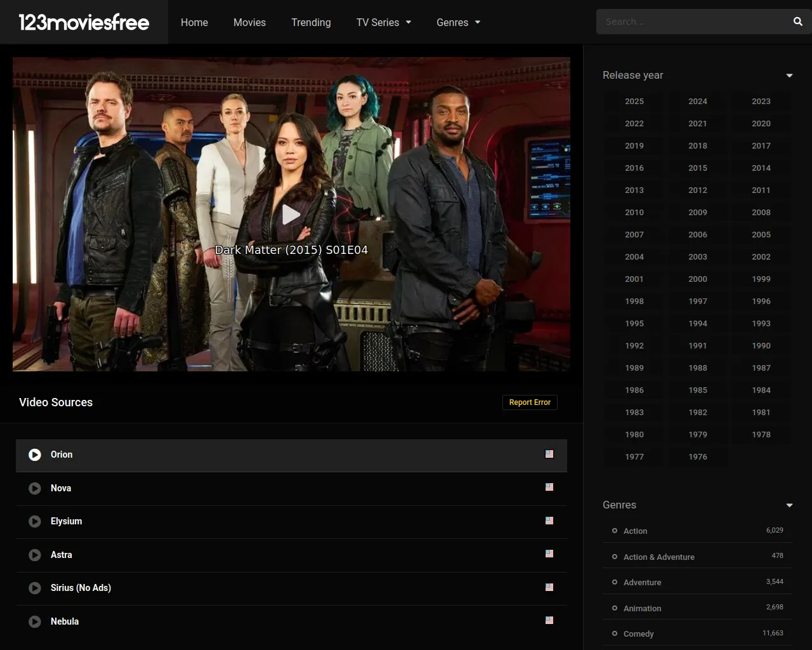Open the Movies menu item
Viewport: 812px width, 650px height.
249,22
